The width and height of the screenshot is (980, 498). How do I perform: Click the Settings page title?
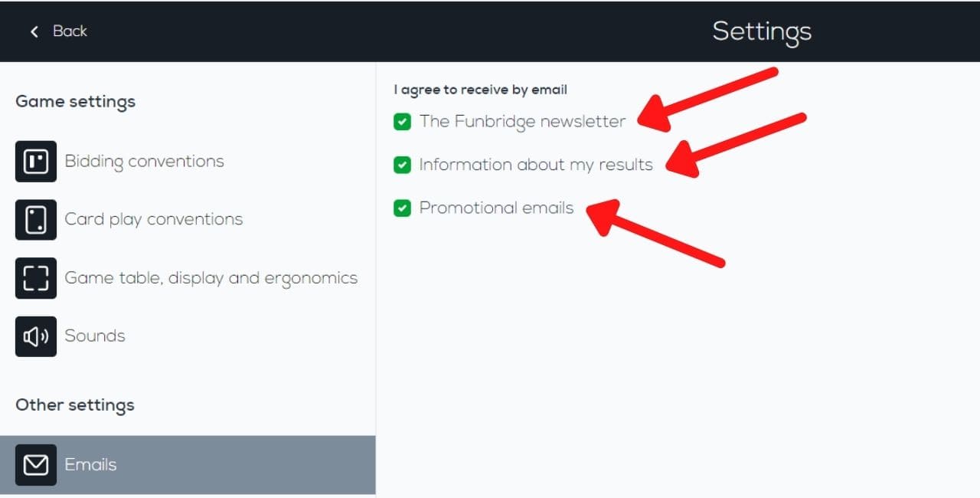762,31
